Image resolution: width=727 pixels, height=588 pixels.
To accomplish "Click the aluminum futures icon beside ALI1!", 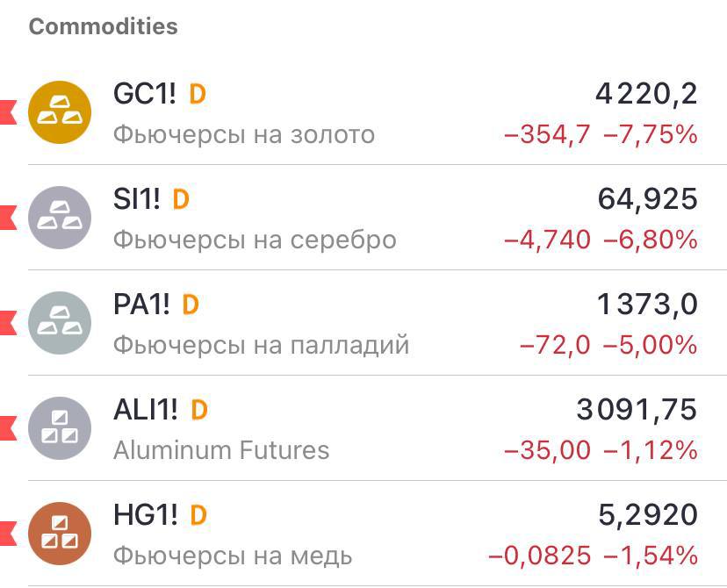I will point(60,427).
